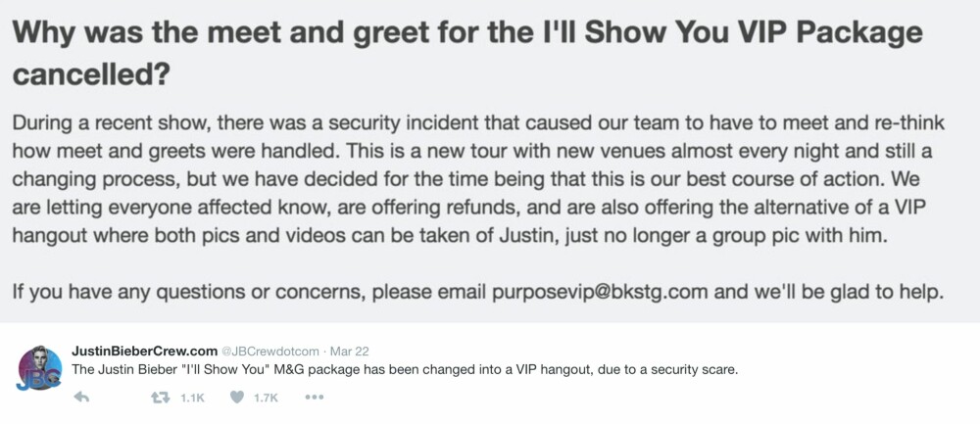View the 1.1K retweet count
The width and height of the screenshot is (980, 424).
192,398
